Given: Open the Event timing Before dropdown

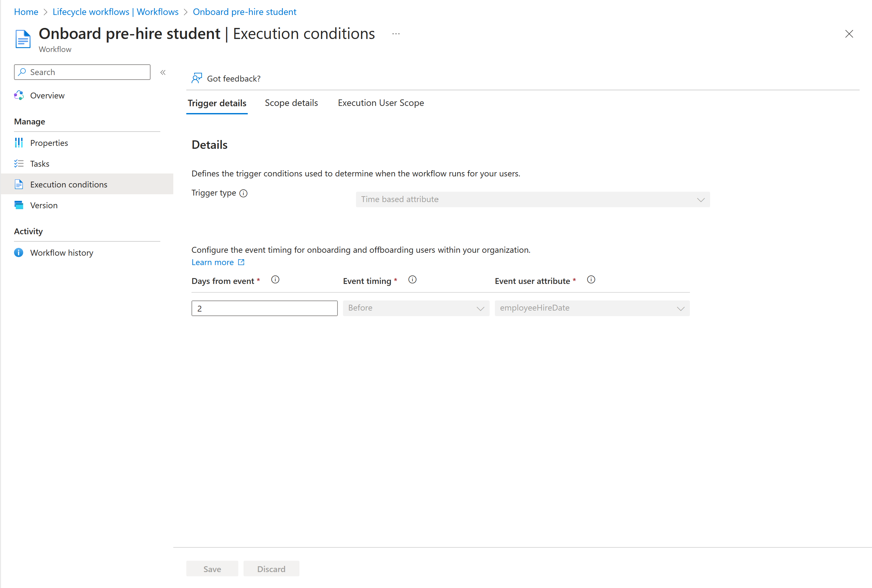Looking at the screenshot, I should (x=416, y=308).
